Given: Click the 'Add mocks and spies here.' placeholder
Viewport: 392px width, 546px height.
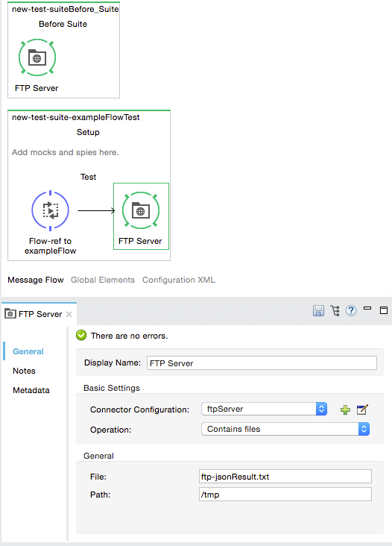Looking at the screenshot, I should (65, 152).
